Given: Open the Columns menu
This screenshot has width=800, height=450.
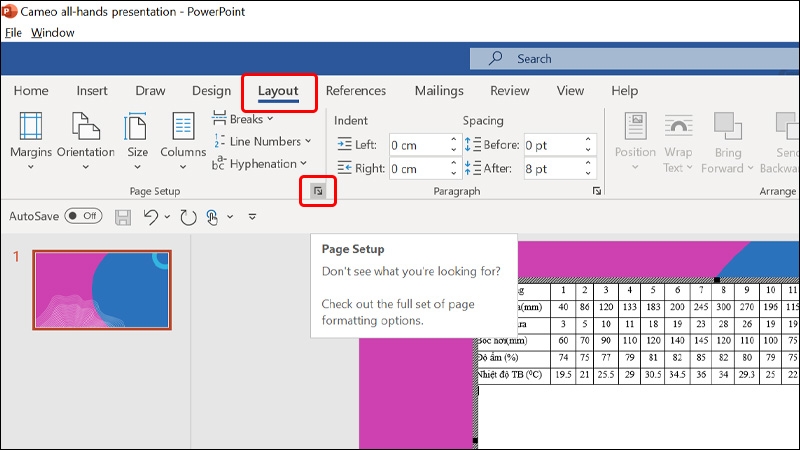Looking at the screenshot, I should 183,141.
